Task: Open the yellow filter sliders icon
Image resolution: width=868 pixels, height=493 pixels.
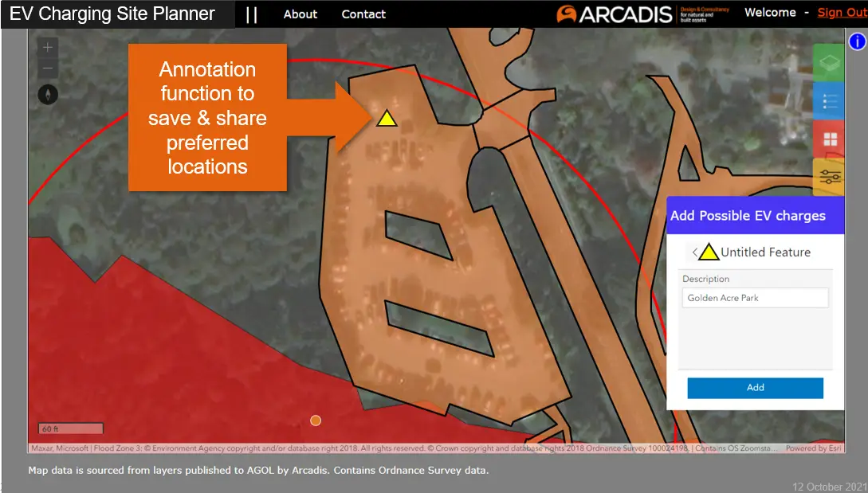Action: point(829,177)
